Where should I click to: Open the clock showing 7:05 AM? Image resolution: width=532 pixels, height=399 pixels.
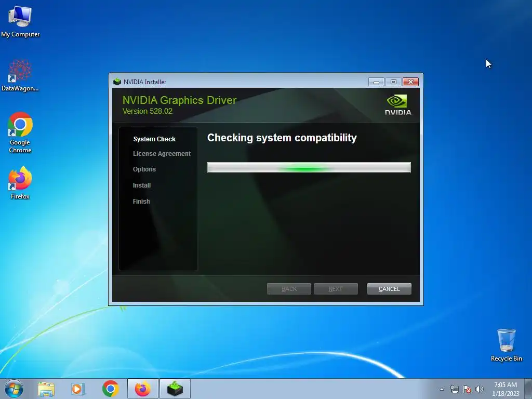[x=506, y=389]
